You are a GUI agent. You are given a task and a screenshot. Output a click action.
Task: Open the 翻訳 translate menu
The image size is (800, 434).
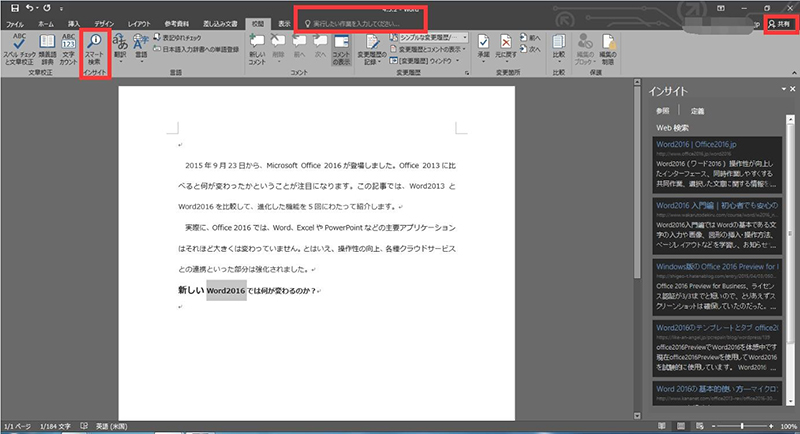[120, 49]
